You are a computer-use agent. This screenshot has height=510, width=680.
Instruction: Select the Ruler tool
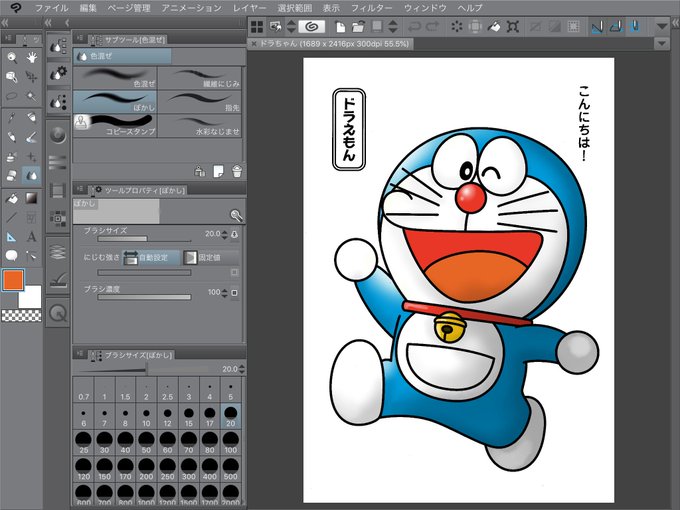[12, 237]
